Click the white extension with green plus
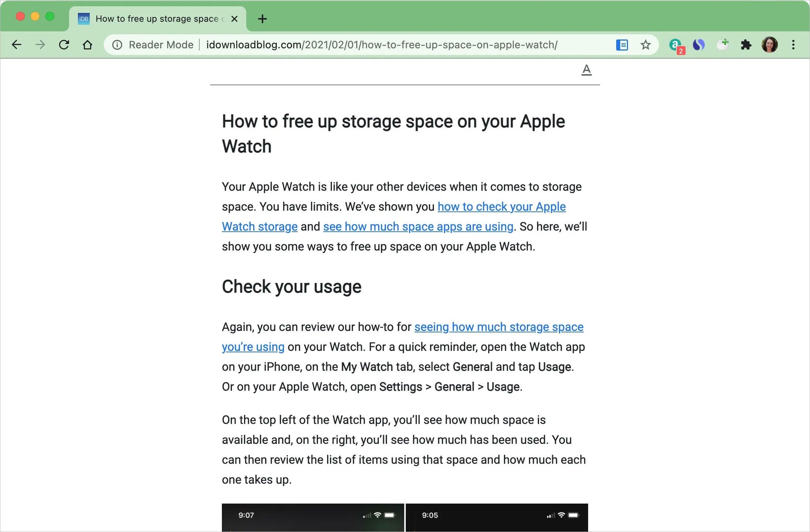Image resolution: width=810 pixels, height=532 pixels. click(723, 45)
